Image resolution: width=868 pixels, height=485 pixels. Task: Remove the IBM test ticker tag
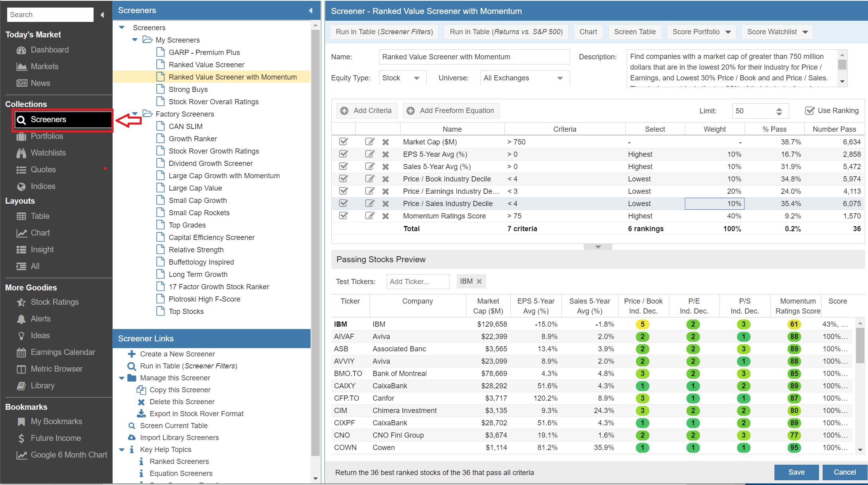479,281
